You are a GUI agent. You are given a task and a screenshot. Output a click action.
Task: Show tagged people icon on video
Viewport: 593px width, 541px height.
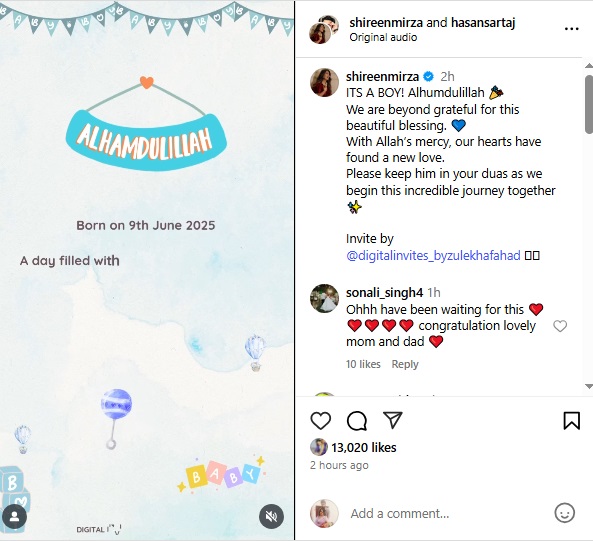pos(14,516)
